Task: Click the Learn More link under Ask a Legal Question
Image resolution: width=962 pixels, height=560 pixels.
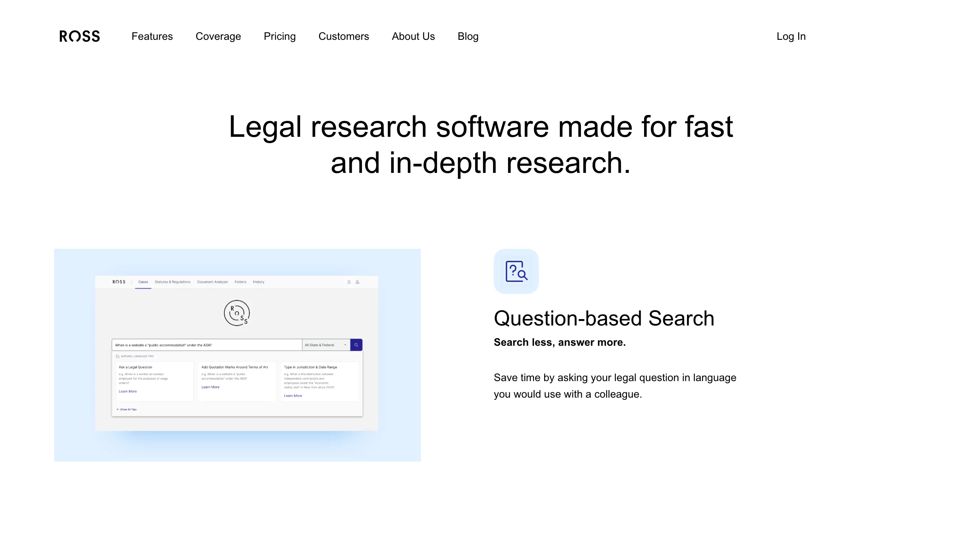Action: 128,391
